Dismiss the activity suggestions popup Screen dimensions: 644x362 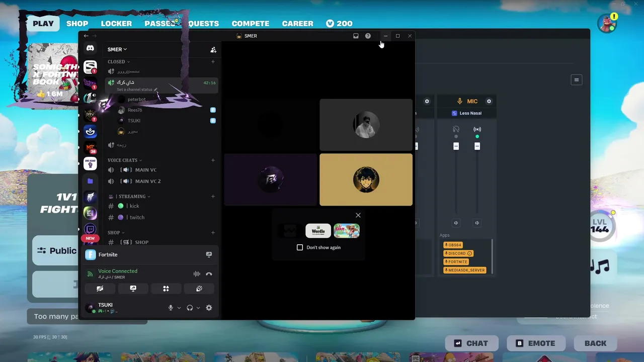coord(358,215)
